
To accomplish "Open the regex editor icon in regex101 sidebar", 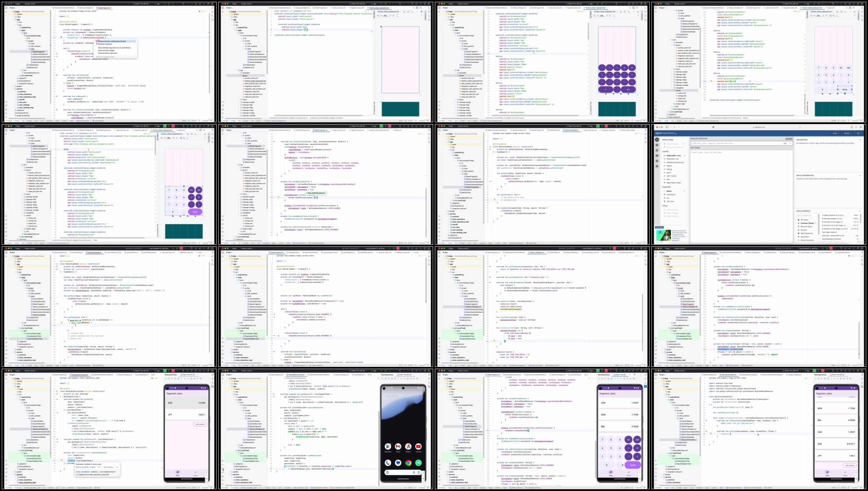I will pos(657,139).
